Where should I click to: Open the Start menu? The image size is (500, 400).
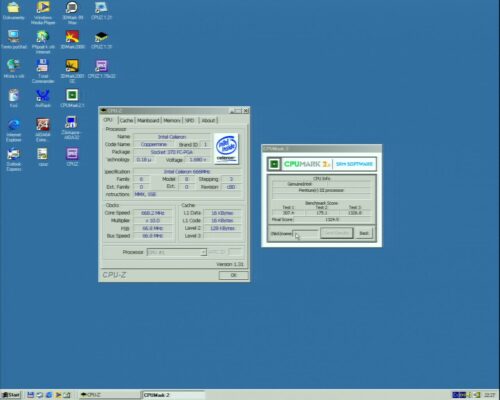pyautogui.click(x=11, y=395)
